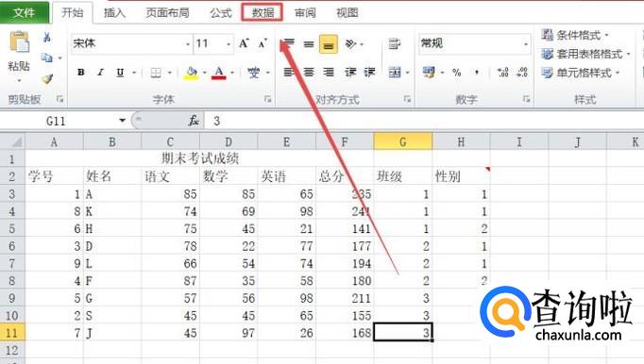The width and height of the screenshot is (644, 364).
Task: Click the Paste clipboard icon
Action: pos(19,42)
